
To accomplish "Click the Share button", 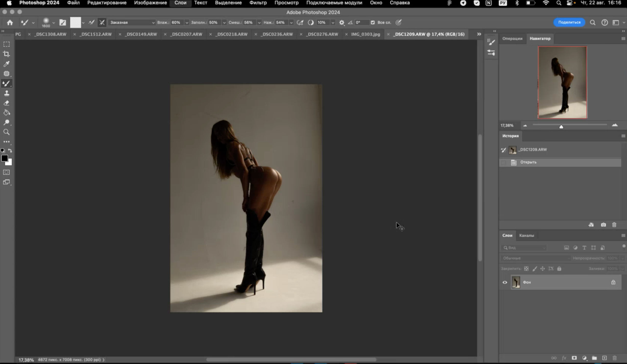I will click(569, 22).
